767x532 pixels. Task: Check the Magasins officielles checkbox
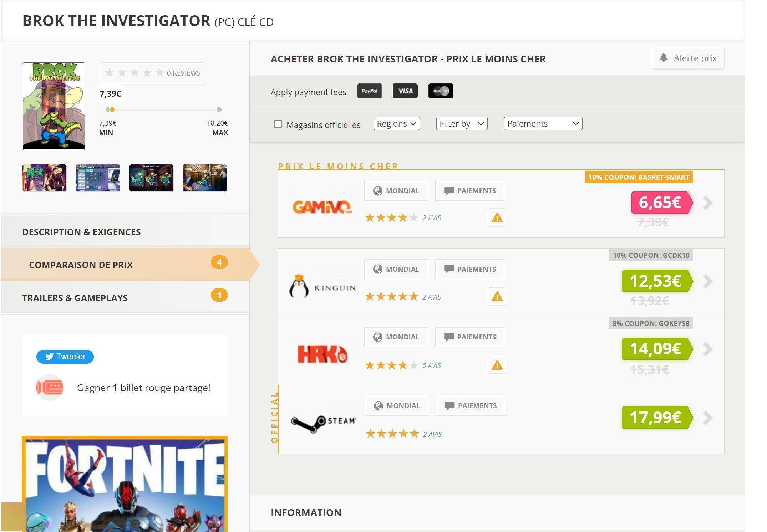click(x=278, y=124)
